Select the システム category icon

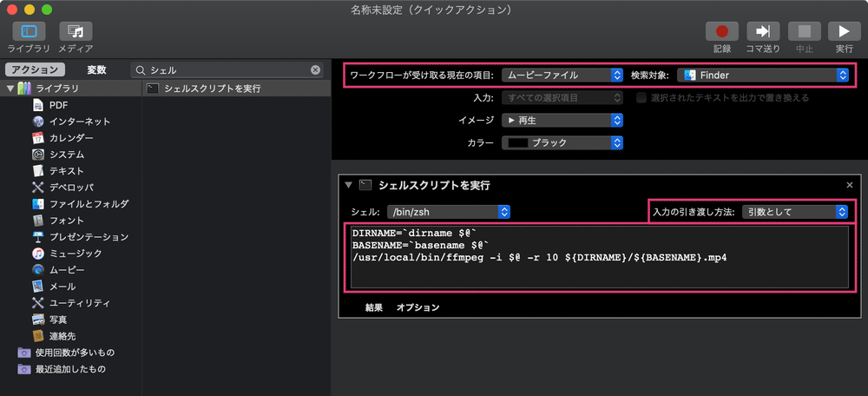click(37, 155)
